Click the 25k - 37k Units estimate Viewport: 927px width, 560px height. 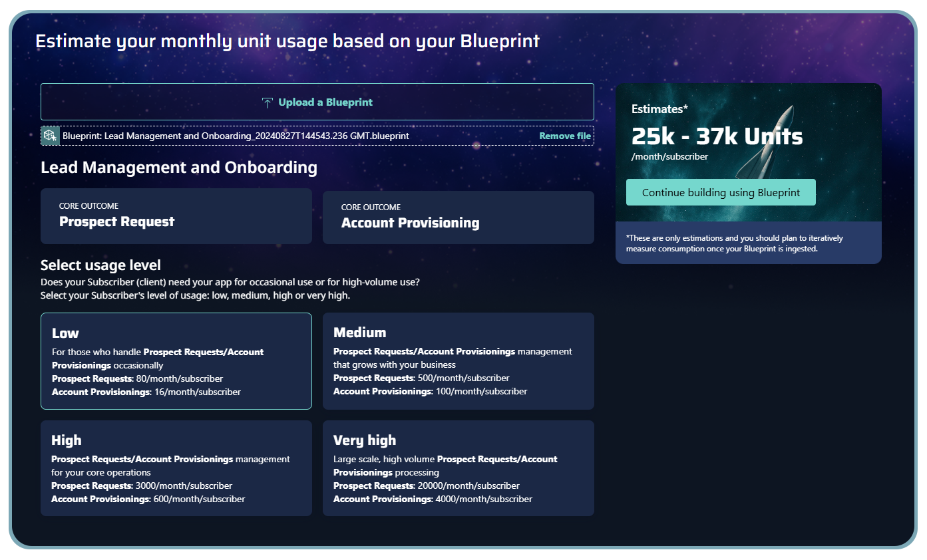tap(717, 136)
